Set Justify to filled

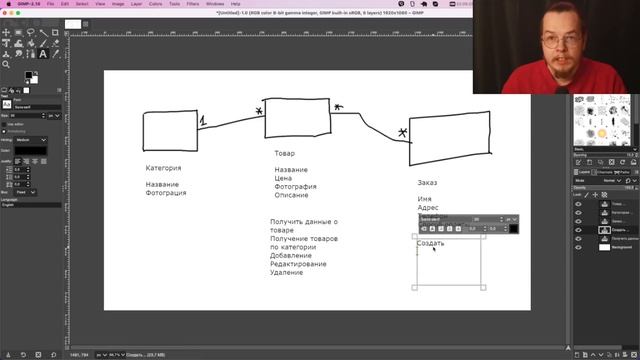point(44,161)
